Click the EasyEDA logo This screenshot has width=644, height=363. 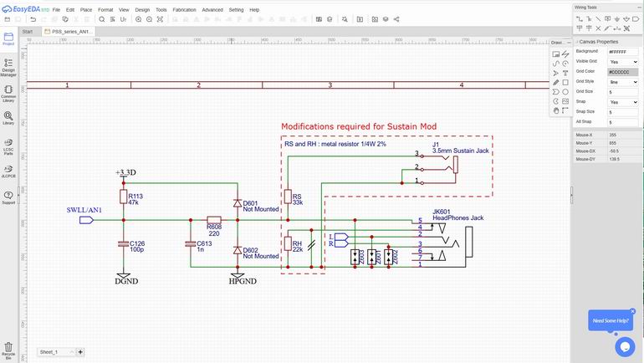(x=25, y=9)
